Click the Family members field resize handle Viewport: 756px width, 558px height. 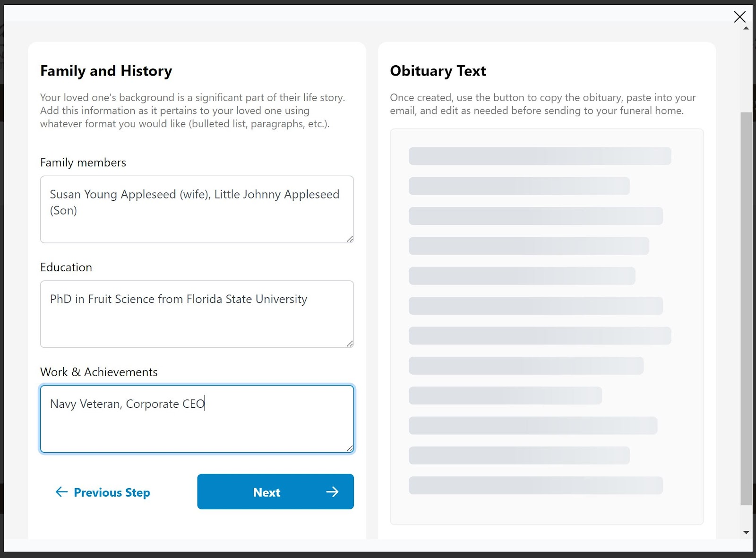[350, 239]
